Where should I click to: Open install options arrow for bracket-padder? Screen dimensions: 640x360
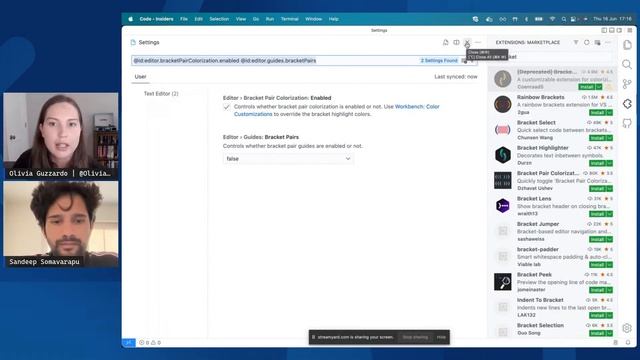[x=609, y=264]
